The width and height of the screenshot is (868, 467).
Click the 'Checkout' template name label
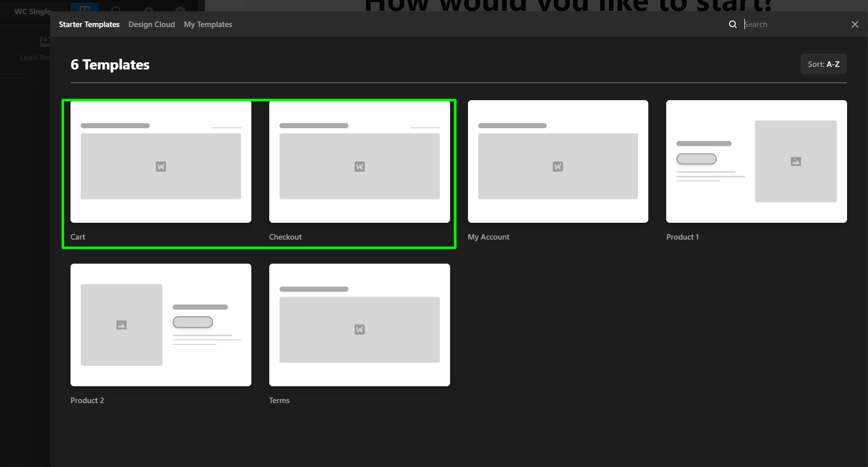tap(285, 237)
